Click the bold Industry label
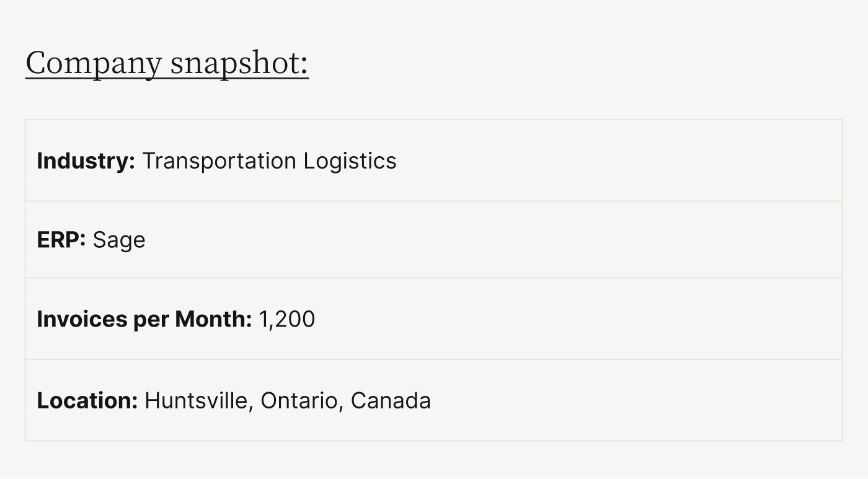 click(x=86, y=161)
